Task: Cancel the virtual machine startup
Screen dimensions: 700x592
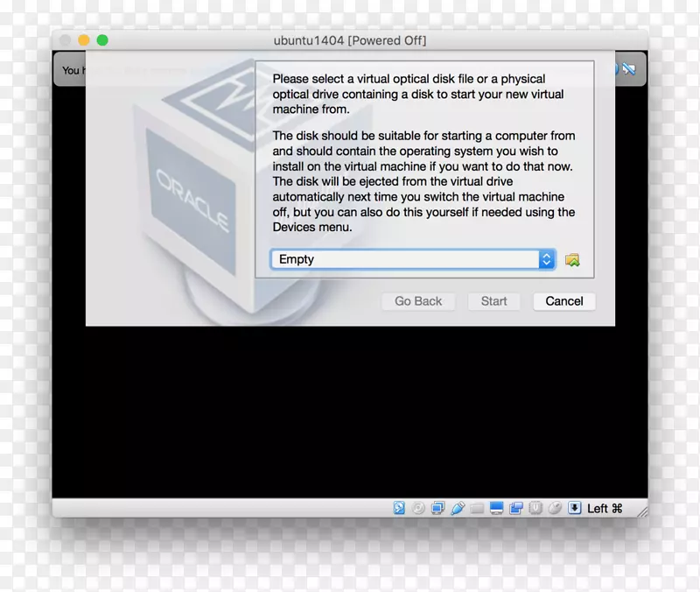Action: [564, 301]
